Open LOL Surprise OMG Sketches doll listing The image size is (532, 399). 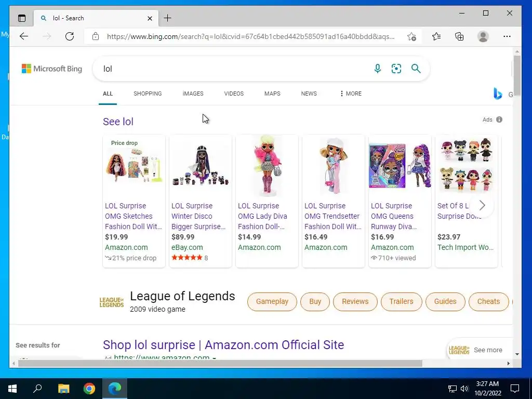[x=134, y=216]
